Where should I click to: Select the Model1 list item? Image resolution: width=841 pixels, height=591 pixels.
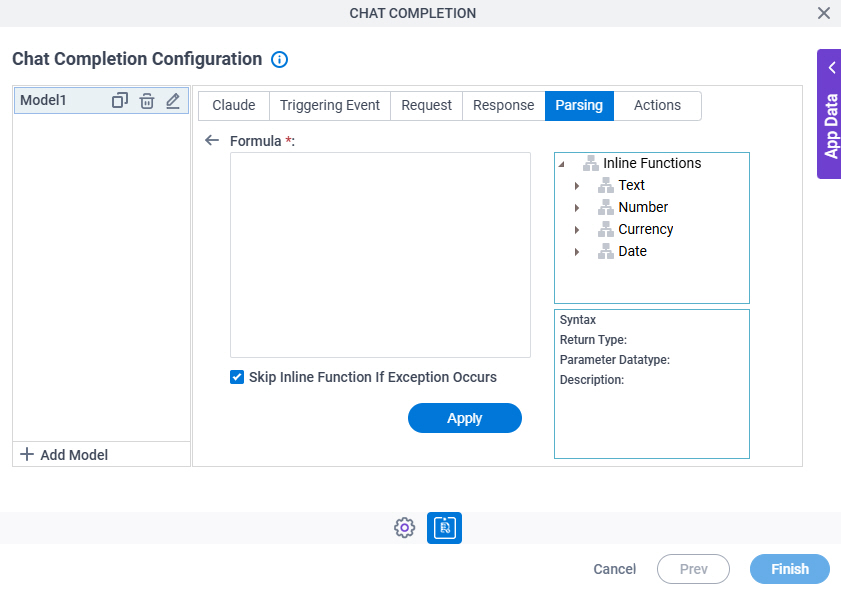(x=101, y=100)
